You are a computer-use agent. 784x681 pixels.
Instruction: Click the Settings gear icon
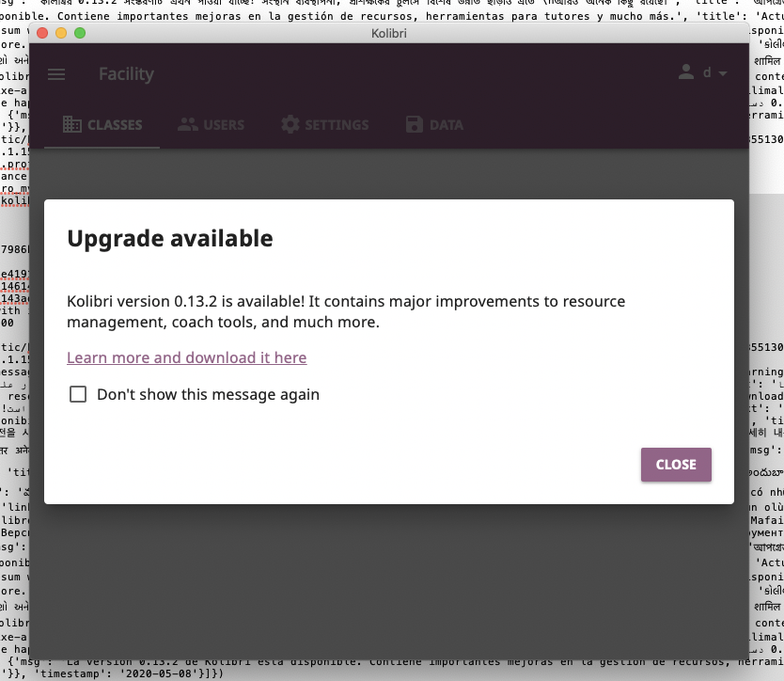tap(291, 123)
